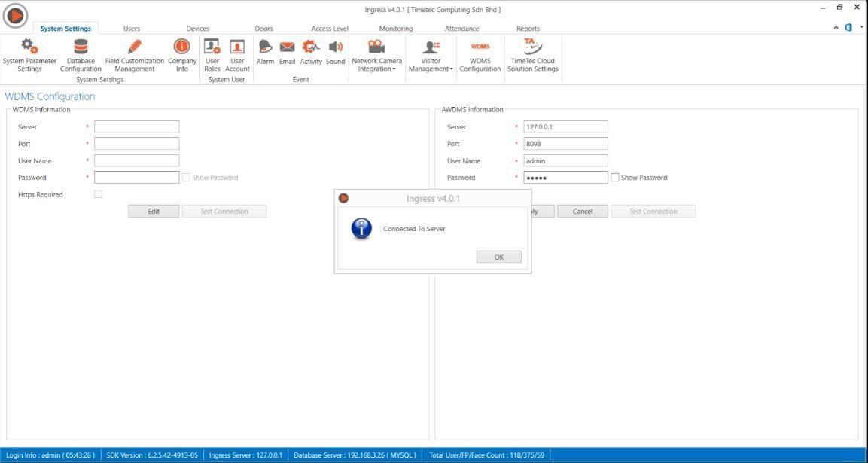Click the AWDMS Password field
Viewport: 868px width, 463px height.
(x=566, y=177)
